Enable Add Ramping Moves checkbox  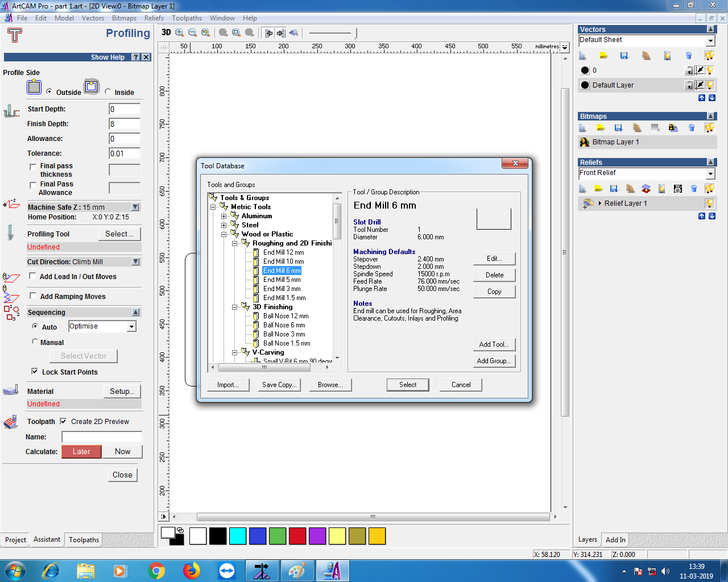(33, 296)
